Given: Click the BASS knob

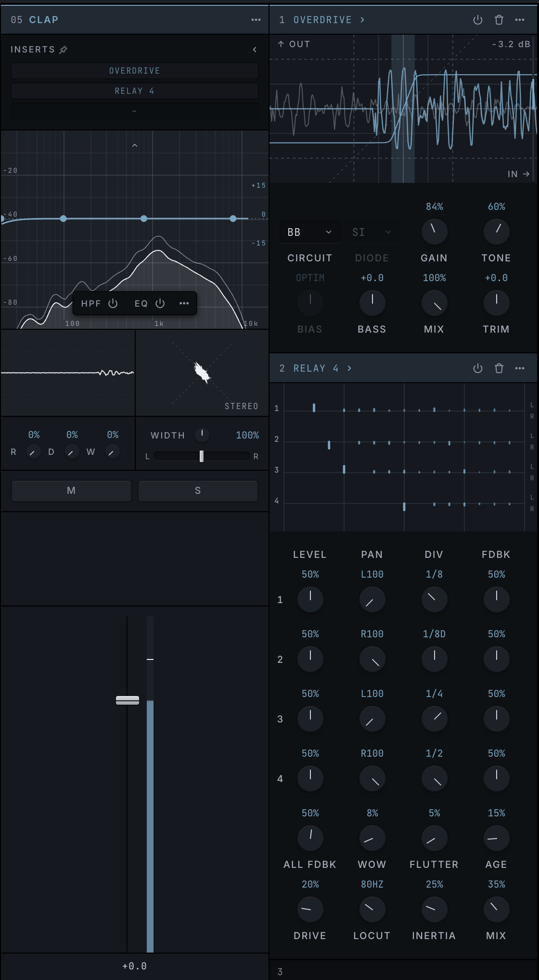Looking at the screenshot, I should (x=372, y=303).
